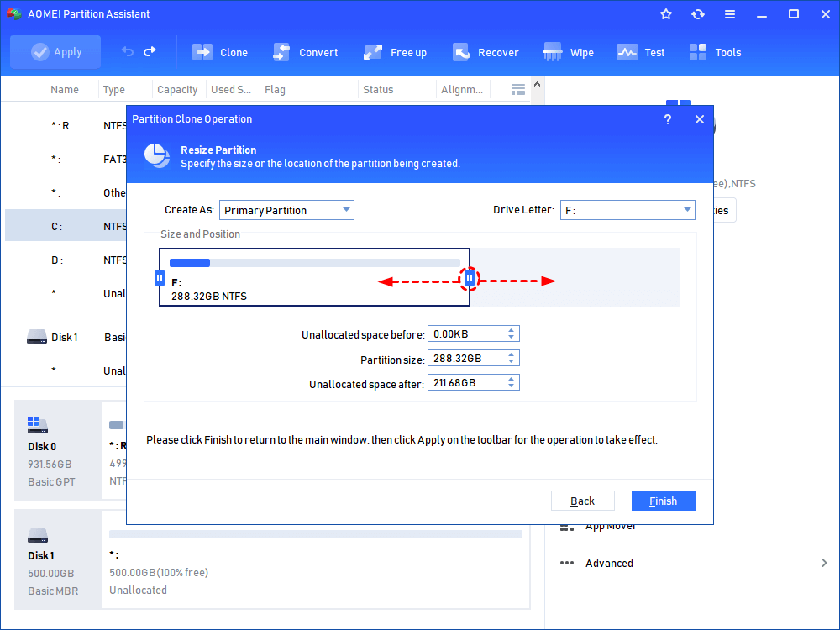
Task: Click the right partition resize handle
Action: (x=470, y=278)
